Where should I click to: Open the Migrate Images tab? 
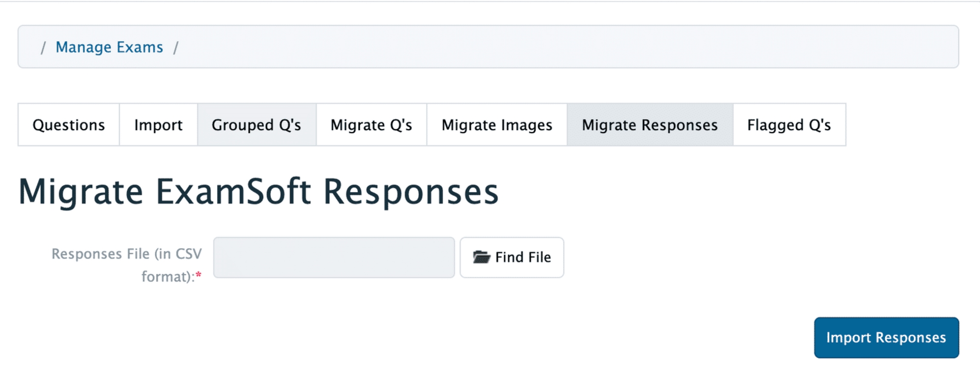[497, 125]
